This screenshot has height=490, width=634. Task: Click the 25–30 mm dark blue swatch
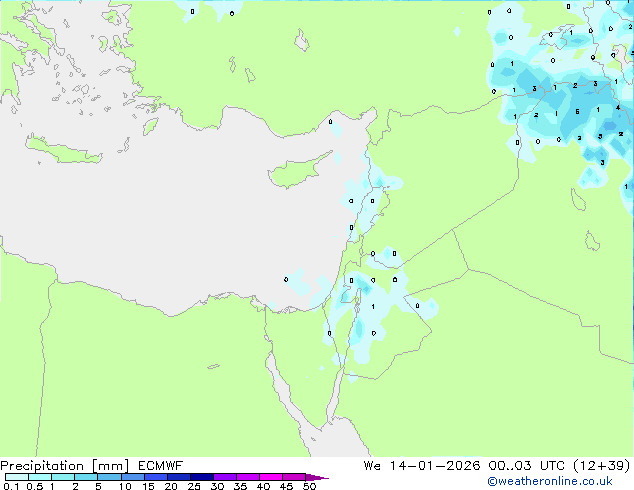201,477
